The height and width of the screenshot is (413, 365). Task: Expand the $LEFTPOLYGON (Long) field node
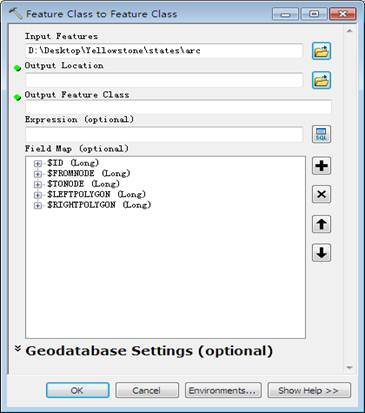(x=38, y=195)
